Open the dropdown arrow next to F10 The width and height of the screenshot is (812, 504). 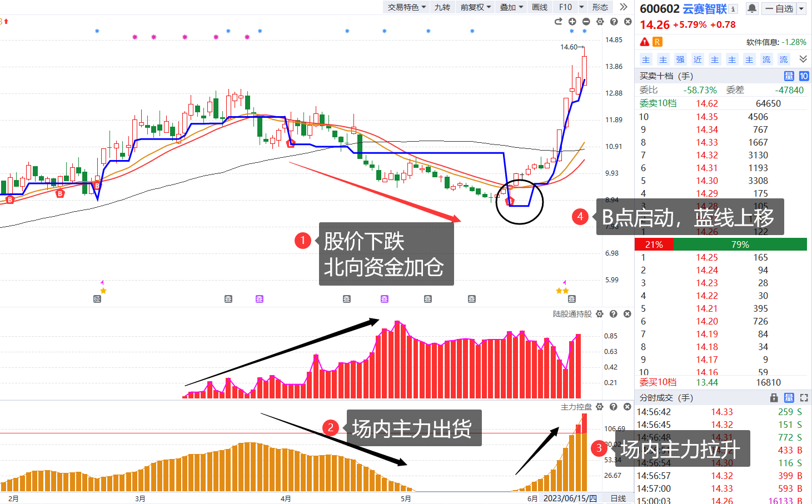pyautogui.click(x=581, y=7)
